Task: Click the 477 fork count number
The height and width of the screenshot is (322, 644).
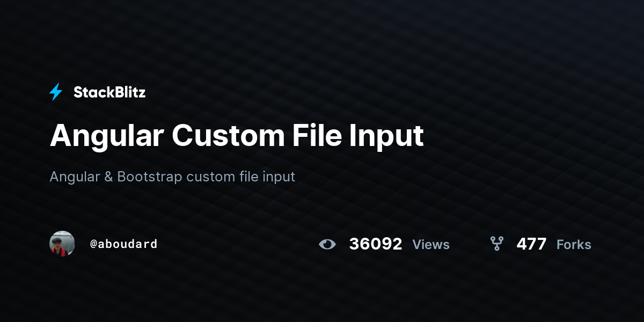Action: (531, 244)
